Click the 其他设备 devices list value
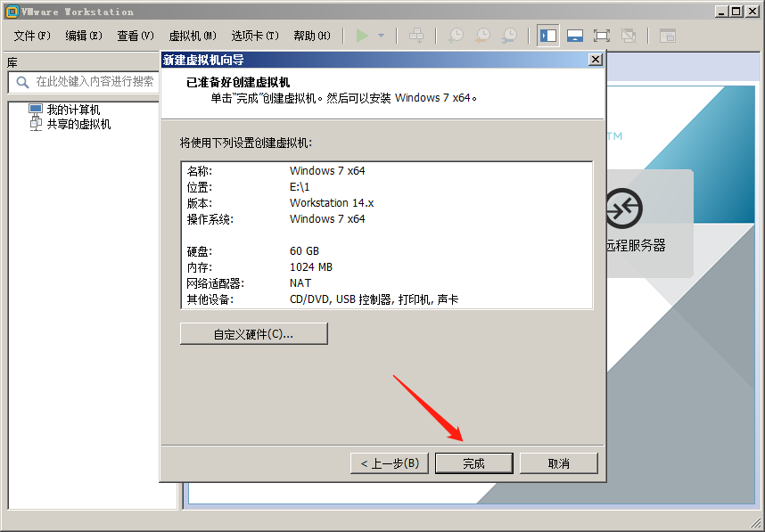Screen dimensions: 765x532 point(374,299)
